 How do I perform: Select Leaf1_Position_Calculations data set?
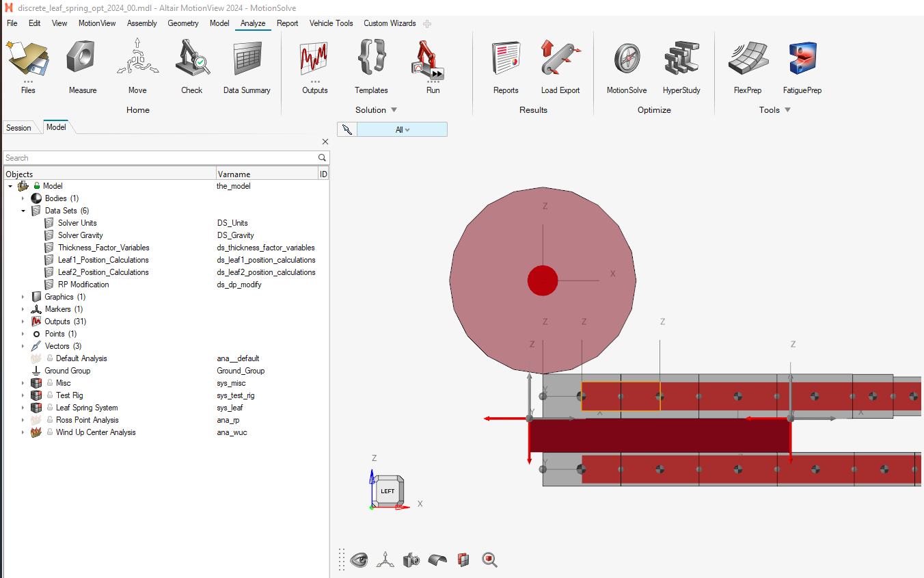(103, 260)
